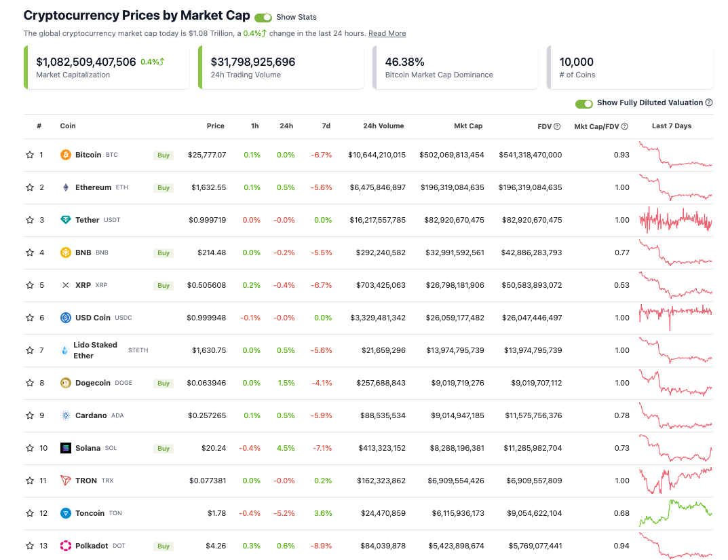This screenshot has height=560, width=728.
Task: Star TRON in the coin table
Action: [30, 481]
